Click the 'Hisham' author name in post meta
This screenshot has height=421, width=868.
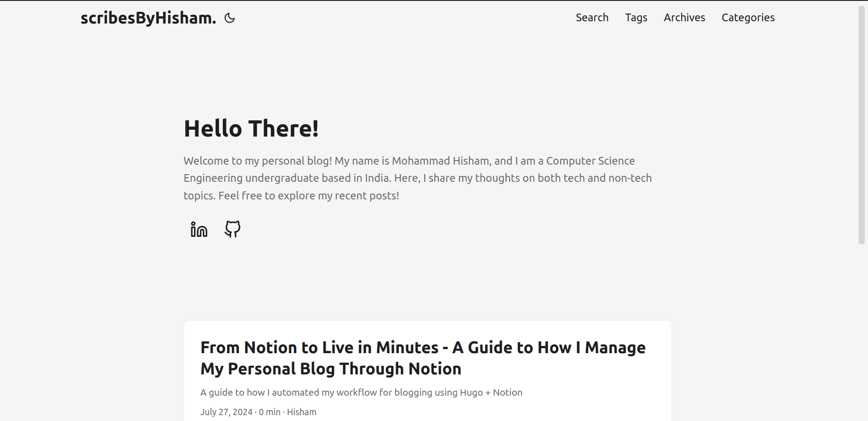click(x=302, y=412)
